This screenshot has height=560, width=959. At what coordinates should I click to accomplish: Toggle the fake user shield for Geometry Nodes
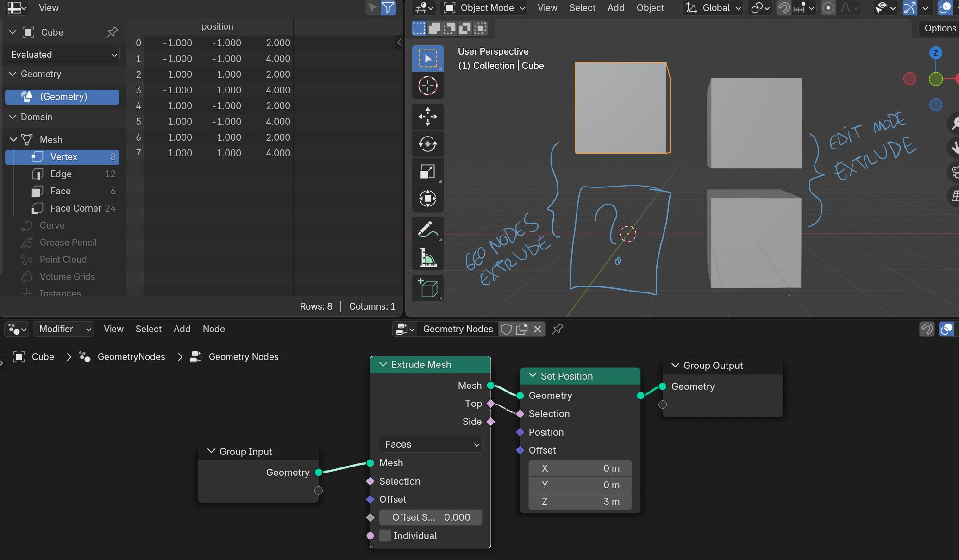pyautogui.click(x=507, y=329)
